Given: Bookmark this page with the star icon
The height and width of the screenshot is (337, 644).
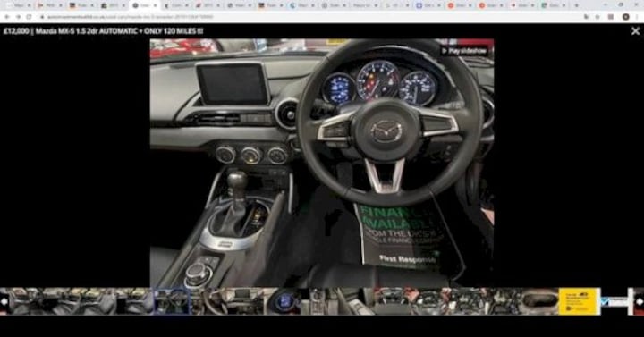Looking at the screenshot, I should (x=597, y=17).
